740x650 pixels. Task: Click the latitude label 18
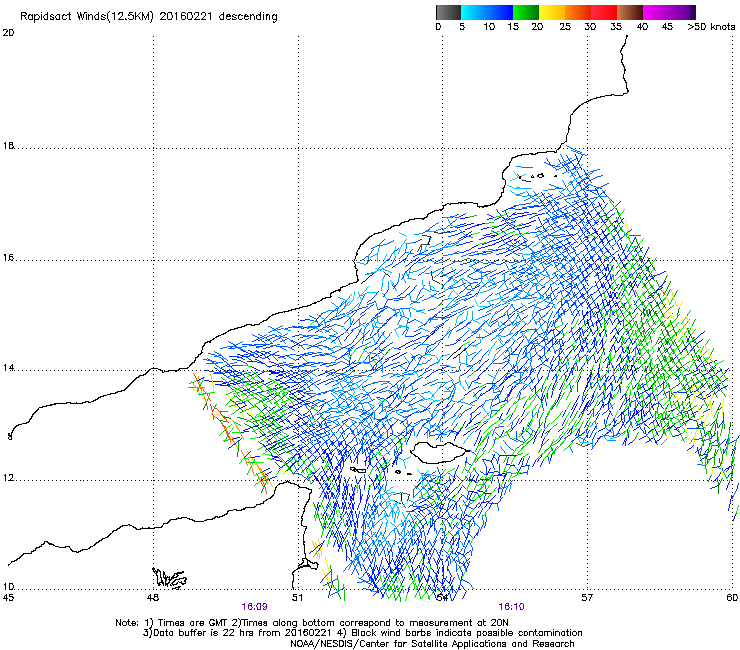(8, 146)
